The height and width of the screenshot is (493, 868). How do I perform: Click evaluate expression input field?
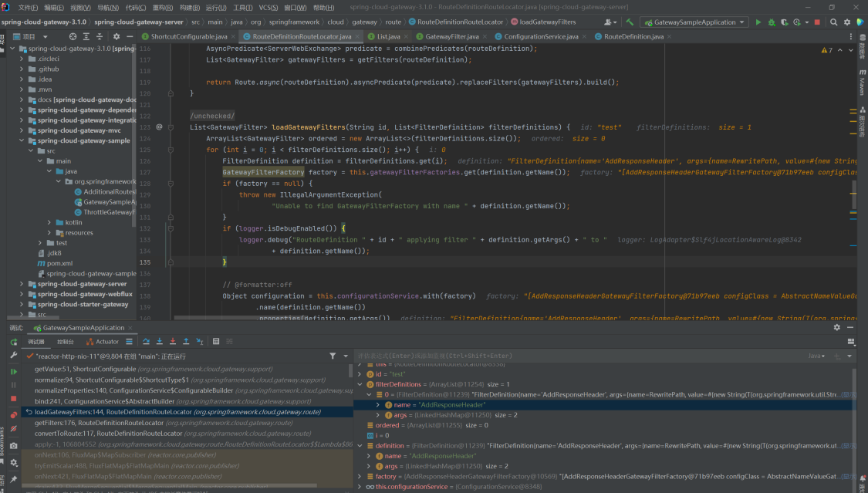coord(579,356)
